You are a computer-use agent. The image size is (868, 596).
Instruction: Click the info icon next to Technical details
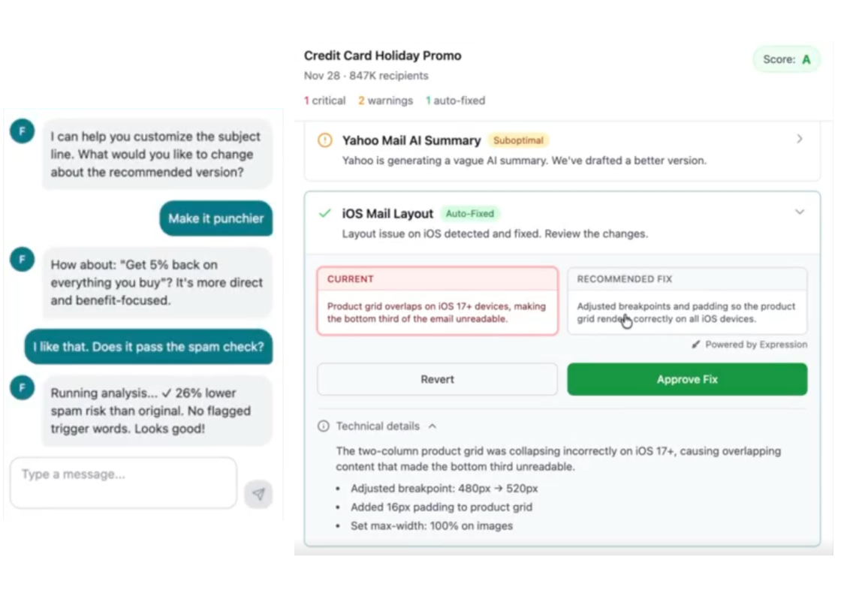[324, 426]
